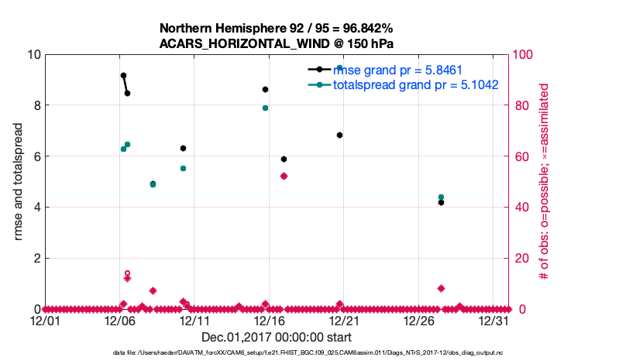Viewport: 643px width, 364px height.
Task: Select the pink obs marker at 52
Action: (284, 176)
